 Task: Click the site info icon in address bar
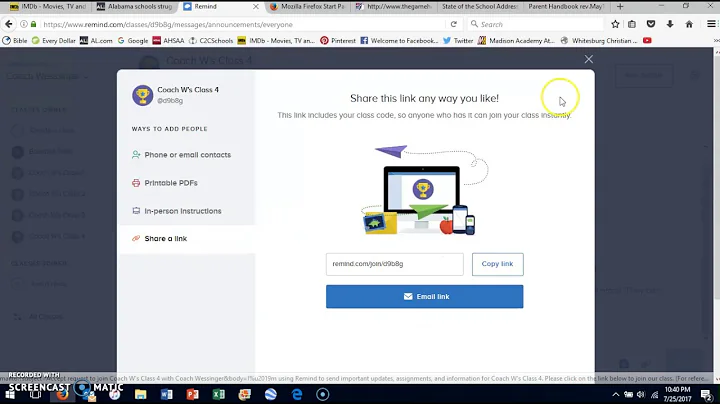point(24,24)
